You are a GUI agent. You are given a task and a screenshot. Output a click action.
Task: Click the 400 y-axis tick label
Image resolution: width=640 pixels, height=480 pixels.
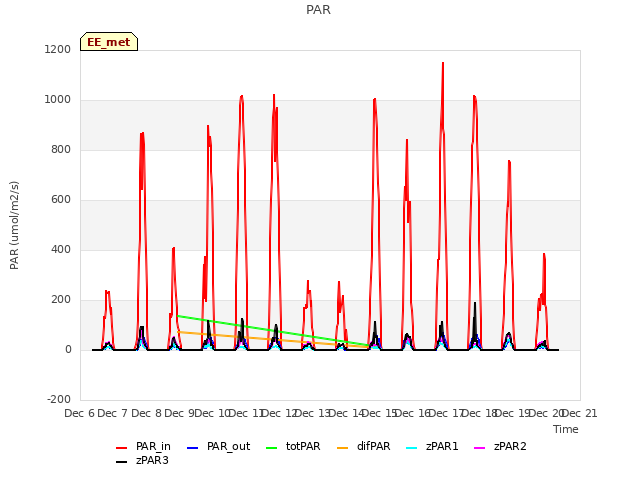(61, 249)
